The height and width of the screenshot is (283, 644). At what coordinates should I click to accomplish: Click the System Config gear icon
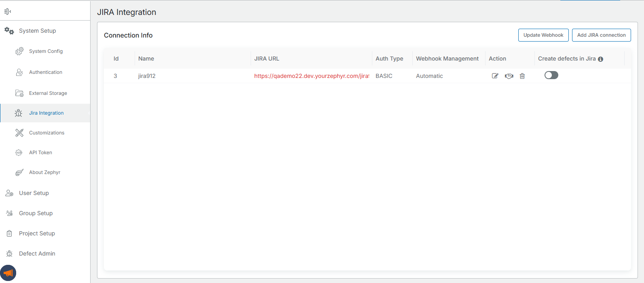pos(19,51)
